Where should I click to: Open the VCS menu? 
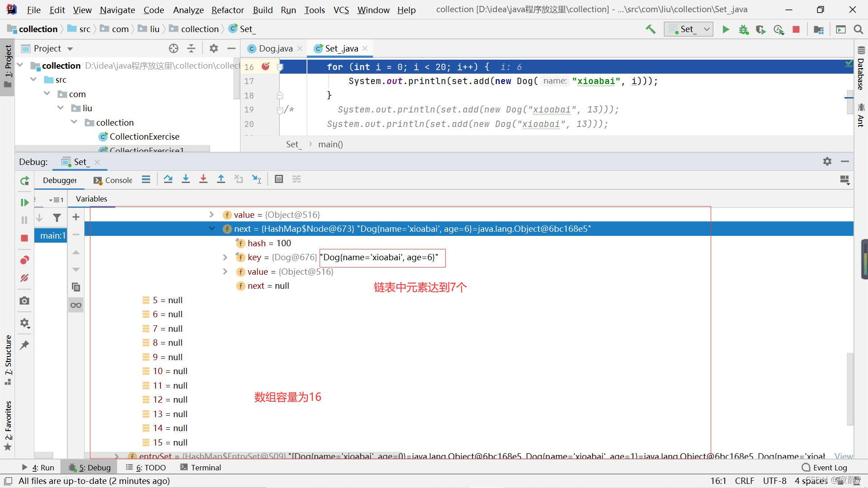341,10
